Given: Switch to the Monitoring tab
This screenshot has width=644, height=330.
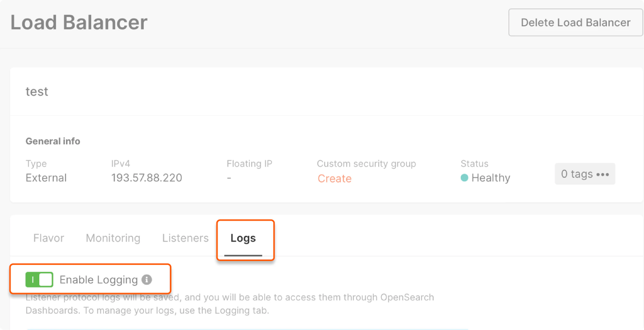Looking at the screenshot, I should (113, 238).
